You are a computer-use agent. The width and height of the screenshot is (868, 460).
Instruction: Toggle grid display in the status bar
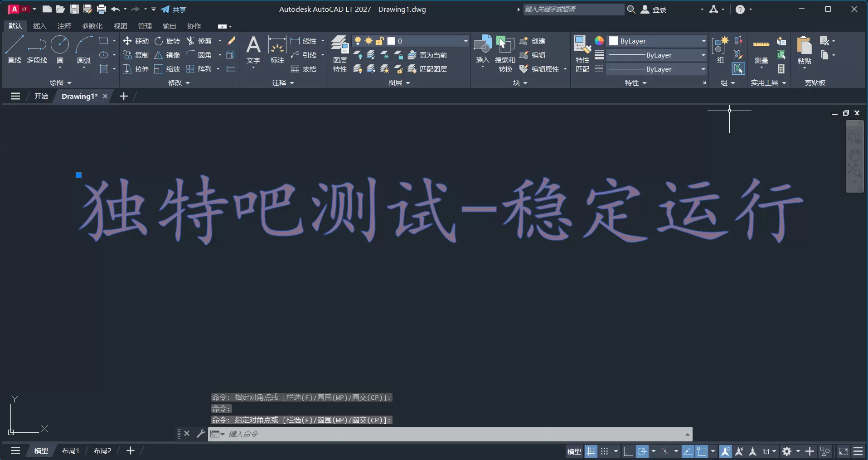click(591, 451)
